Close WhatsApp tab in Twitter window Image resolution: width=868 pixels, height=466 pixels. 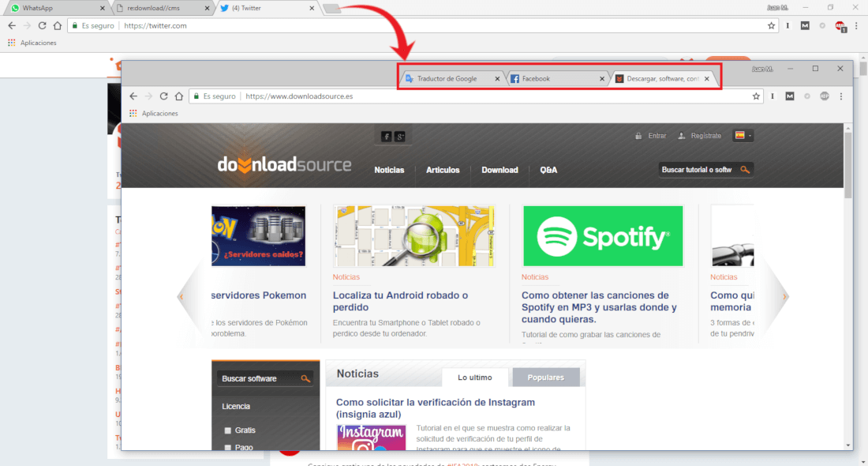pos(103,9)
